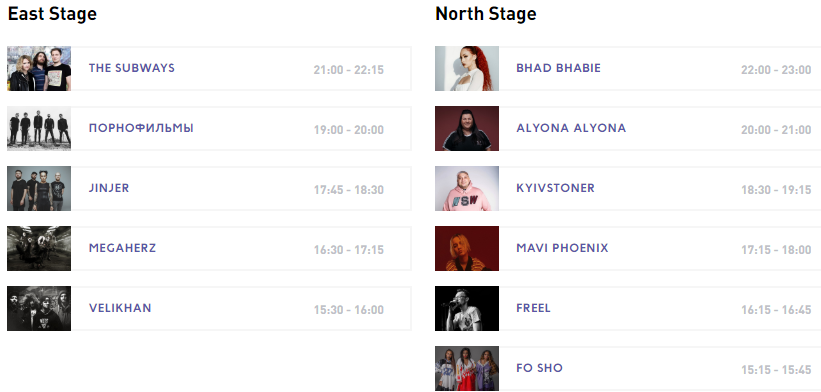
Task: Click the Alyona Alyona 20:00 - 21:00 slot
Action: click(x=776, y=130)
